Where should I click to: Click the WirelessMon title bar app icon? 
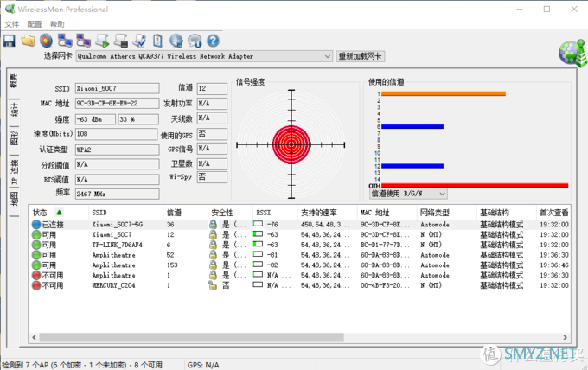pyautogui.click(x=10, y=9)
